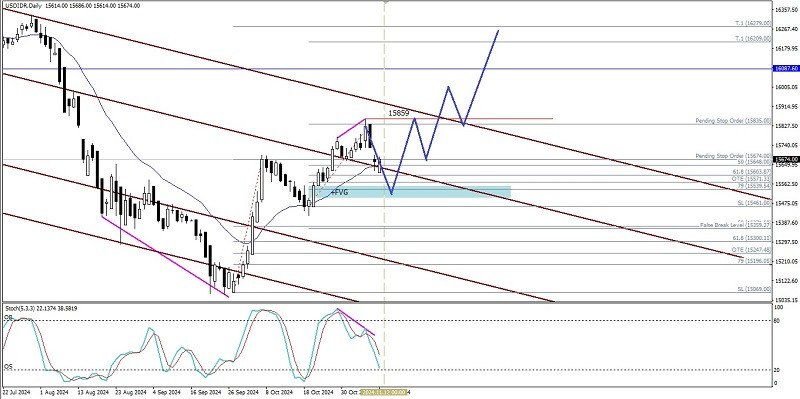The width and height of the screenshot is (800, 399).
Task: Click the T.1 (16279.00) target label
Action: tap(753, 23)
